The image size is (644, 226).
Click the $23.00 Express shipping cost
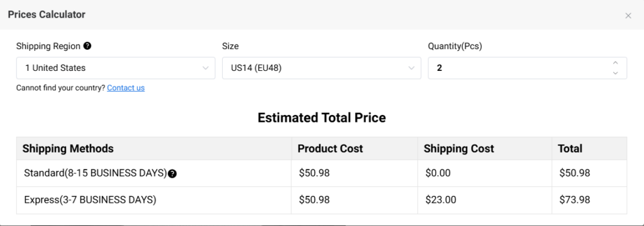pyautogui.click(x=441, y=200)
